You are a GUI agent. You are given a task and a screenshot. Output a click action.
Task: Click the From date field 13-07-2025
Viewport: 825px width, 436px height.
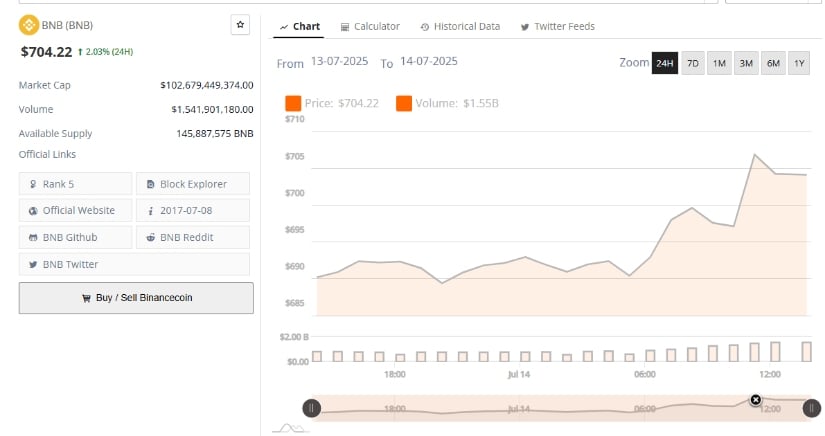pyautogui.click(x=339, y=62)
